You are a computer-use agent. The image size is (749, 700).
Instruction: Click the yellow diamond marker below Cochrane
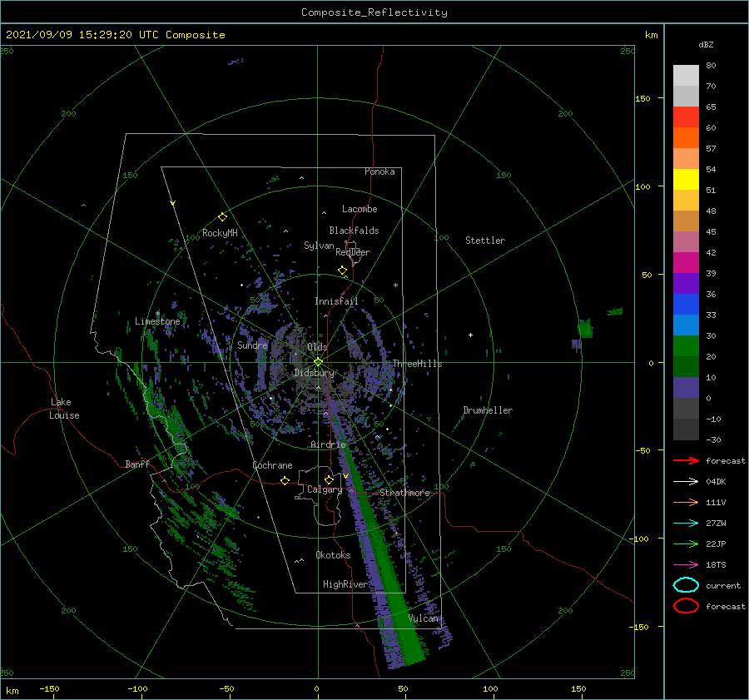tap(285, 480)
